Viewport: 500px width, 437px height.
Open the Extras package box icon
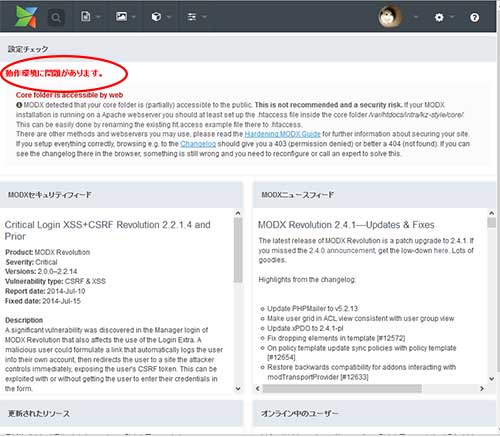156,17
